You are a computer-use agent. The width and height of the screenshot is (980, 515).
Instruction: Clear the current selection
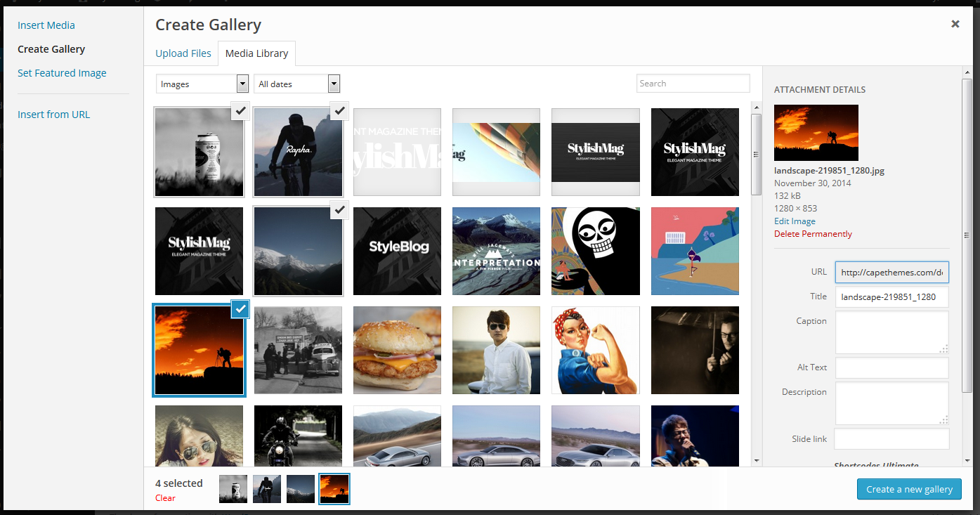click(165, 498)
